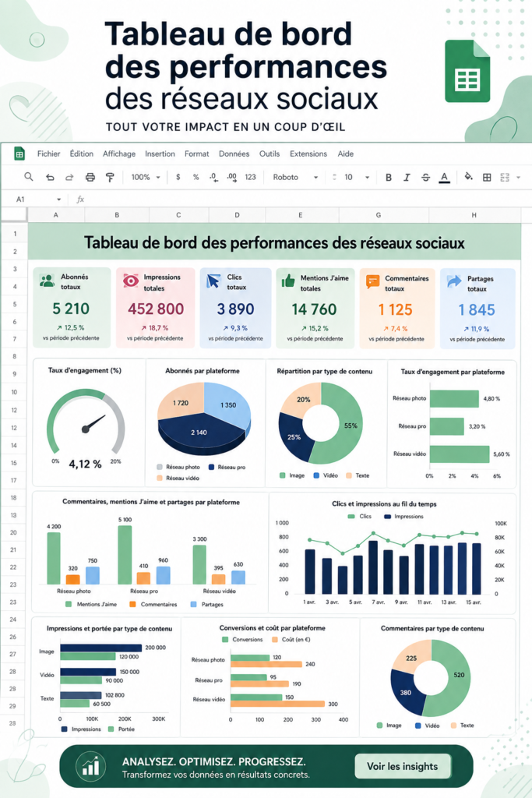Open the text color picker
Viewport: 532px width, 798px height.
point(445,178)
